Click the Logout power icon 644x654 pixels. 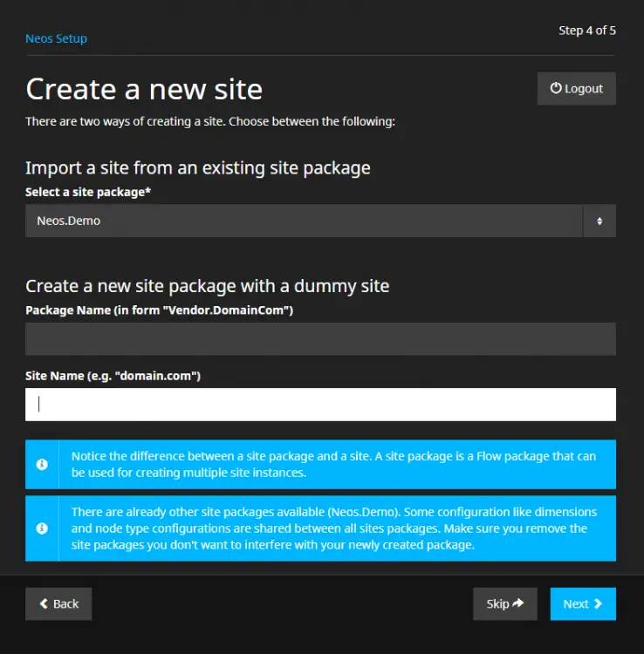pyautogui.click(x=556, y=89)
